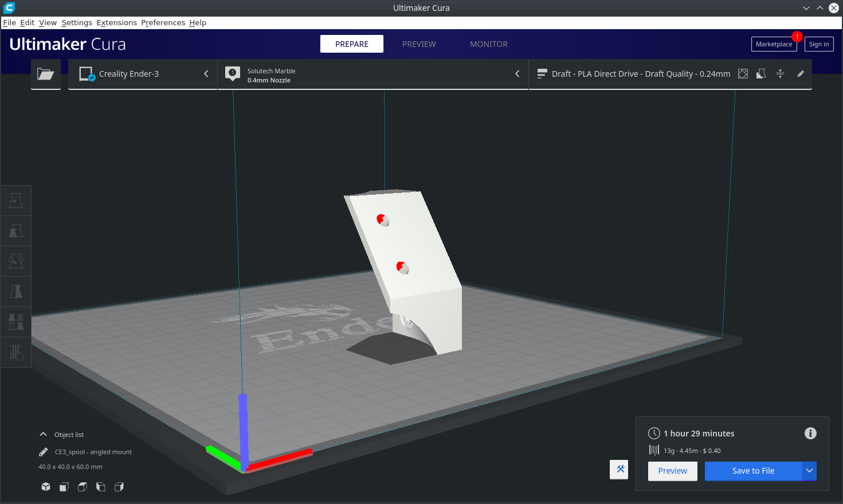Click the Sign in button
This screenshot has width=843, height=504.
point(819,44)
